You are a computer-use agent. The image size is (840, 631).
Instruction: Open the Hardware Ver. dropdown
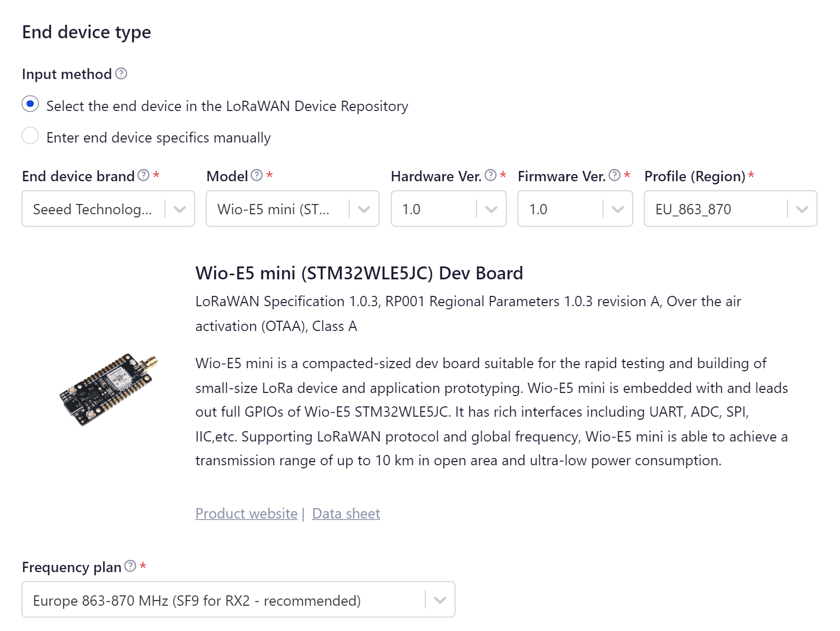[490, 209]
